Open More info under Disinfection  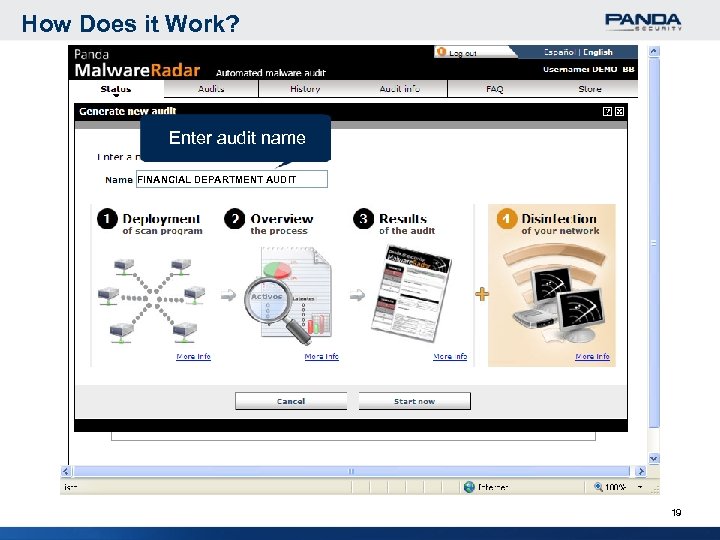(x=592, y=356)
